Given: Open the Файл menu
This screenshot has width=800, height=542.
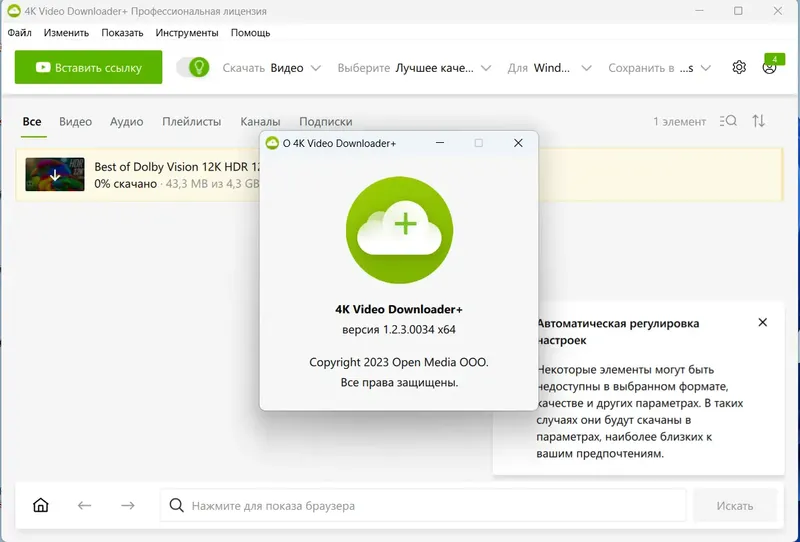Looking at the screenshot, I should (x=19, y=33).
